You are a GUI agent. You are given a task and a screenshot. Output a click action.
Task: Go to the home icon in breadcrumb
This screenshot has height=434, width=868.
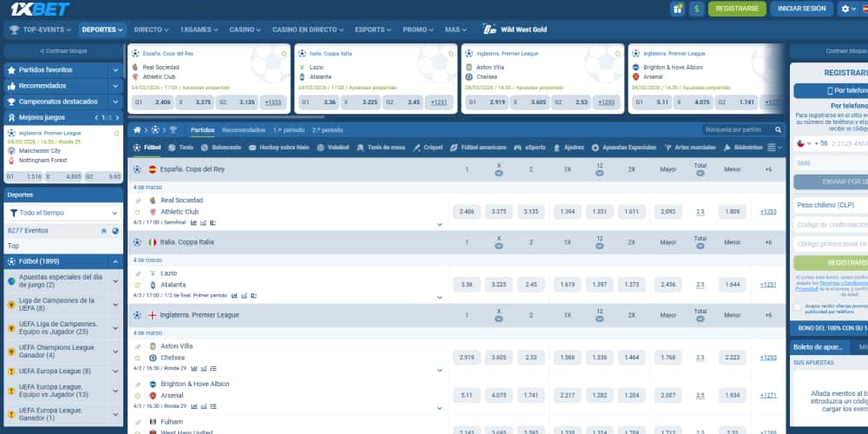coord(137,130)
